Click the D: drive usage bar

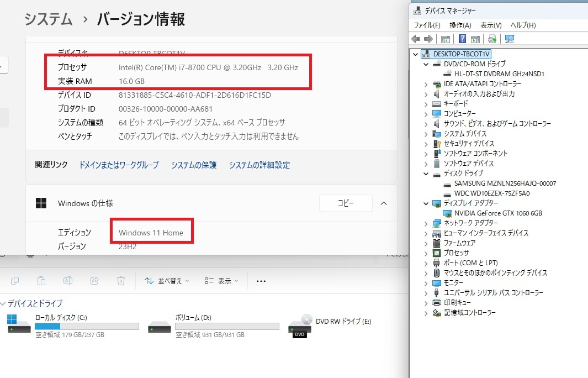227,326
